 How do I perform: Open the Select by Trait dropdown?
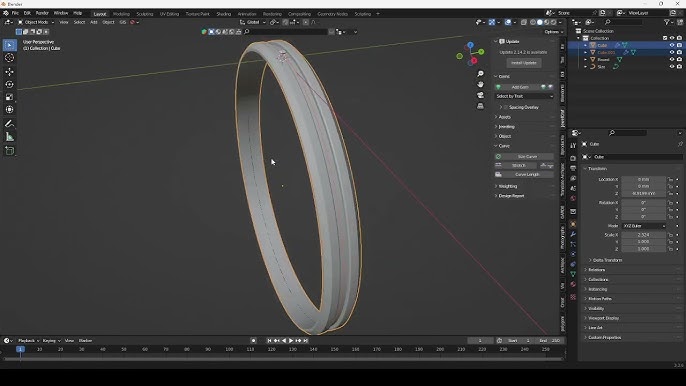[x=524, y=96]
